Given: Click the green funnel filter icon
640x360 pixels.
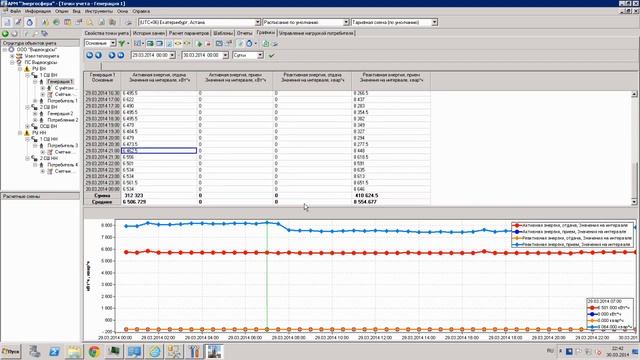Looking at the screenshot, I should (x=122, y=43).
